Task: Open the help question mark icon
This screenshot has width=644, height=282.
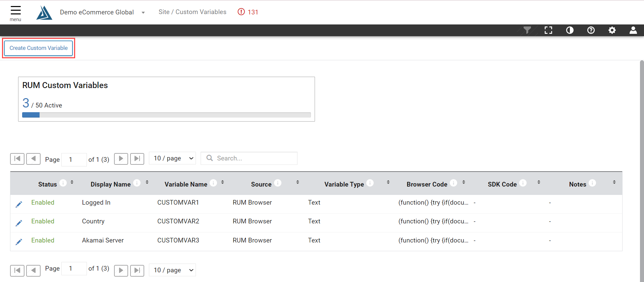Action: (591, 30)
